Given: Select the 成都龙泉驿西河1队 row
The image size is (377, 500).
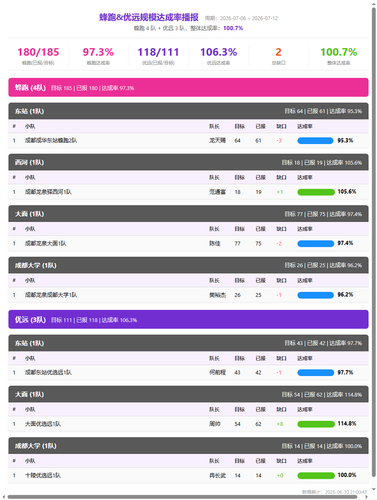Looking at the screenshot, I should point(188,192).
